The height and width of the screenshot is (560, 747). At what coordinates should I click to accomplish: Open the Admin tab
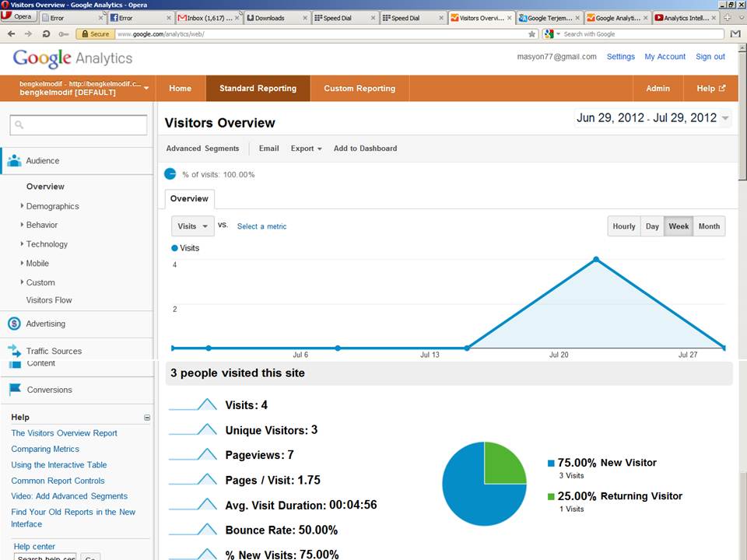point(658,88)
